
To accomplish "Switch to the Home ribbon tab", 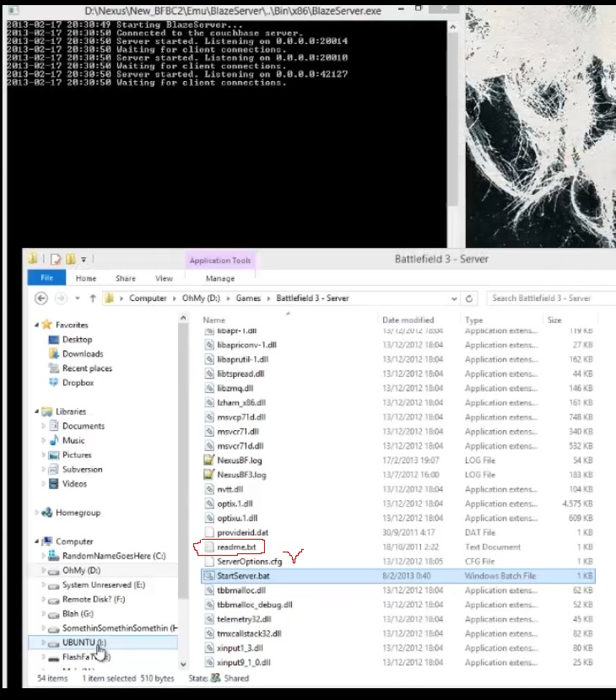I will pos(86,278).
